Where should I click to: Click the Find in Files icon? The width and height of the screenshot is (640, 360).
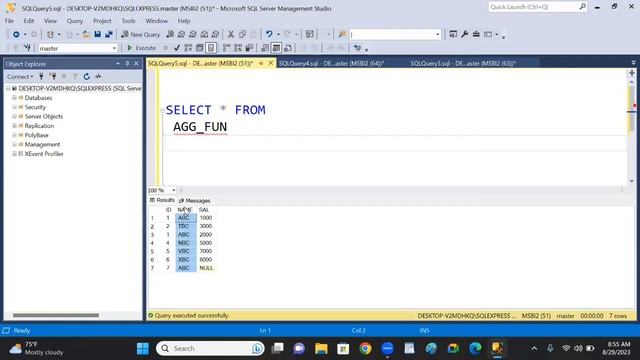[x=342, y=35]
